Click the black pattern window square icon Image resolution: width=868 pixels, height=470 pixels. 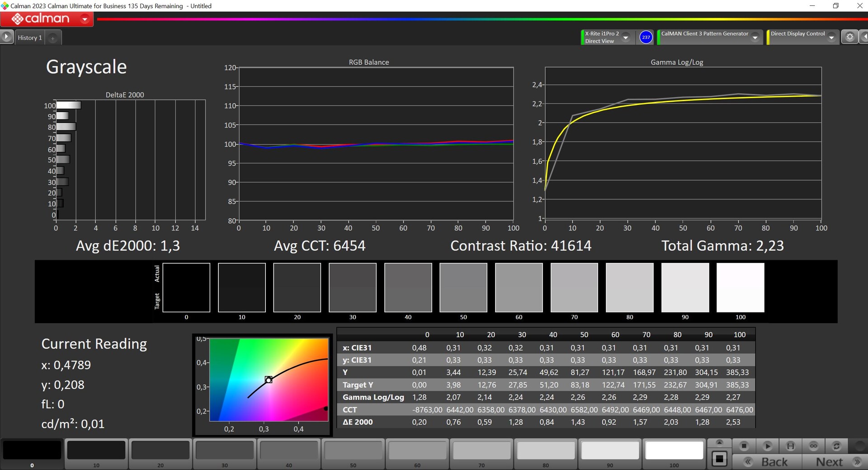719,459
